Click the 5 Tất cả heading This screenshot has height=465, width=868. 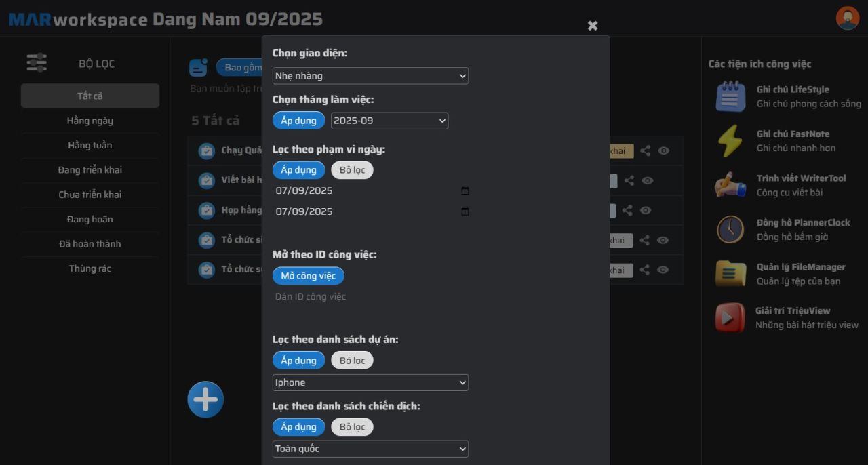216,121
